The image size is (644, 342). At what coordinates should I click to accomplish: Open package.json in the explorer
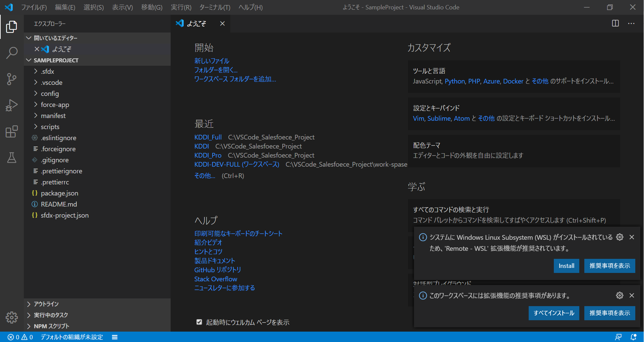pos(97,193)
